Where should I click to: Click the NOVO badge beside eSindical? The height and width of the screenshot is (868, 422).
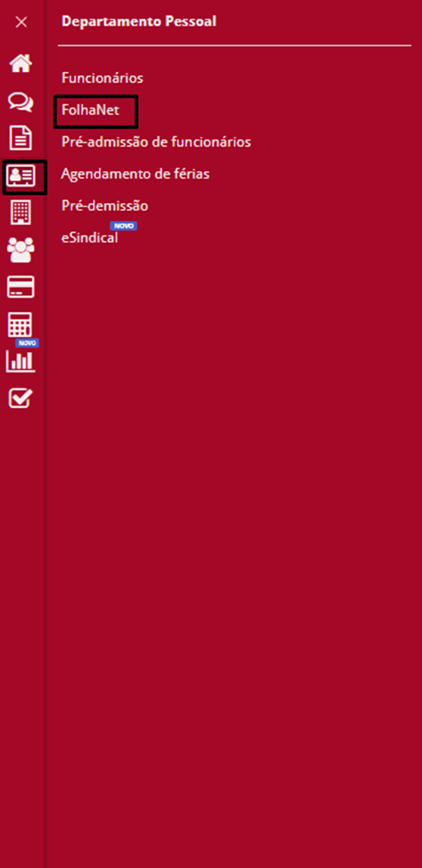(x=123, y=226)
